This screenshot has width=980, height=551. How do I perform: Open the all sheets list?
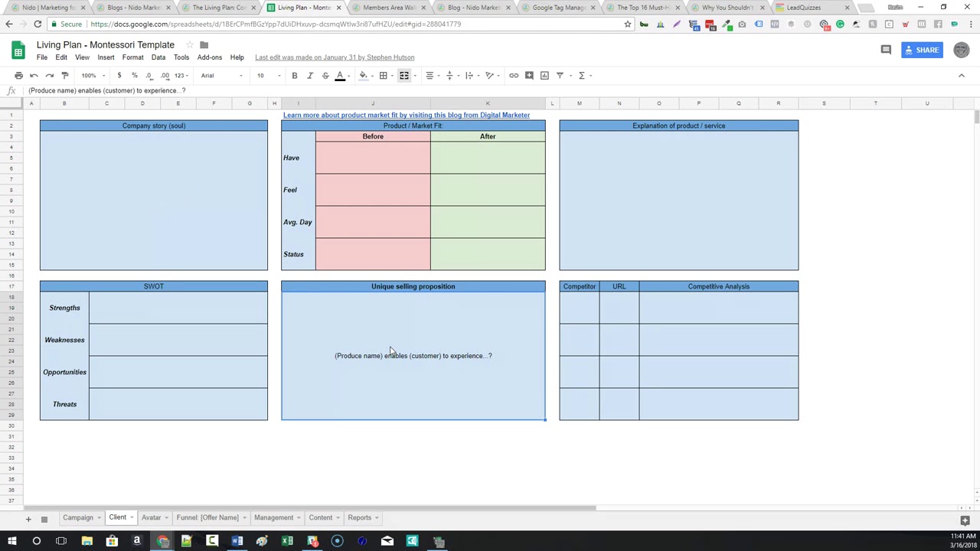point(44,518)
